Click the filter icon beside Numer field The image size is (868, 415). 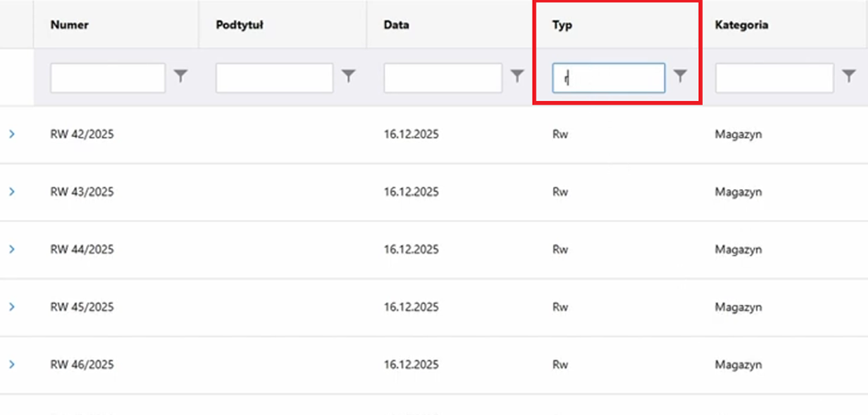(181, 77)
